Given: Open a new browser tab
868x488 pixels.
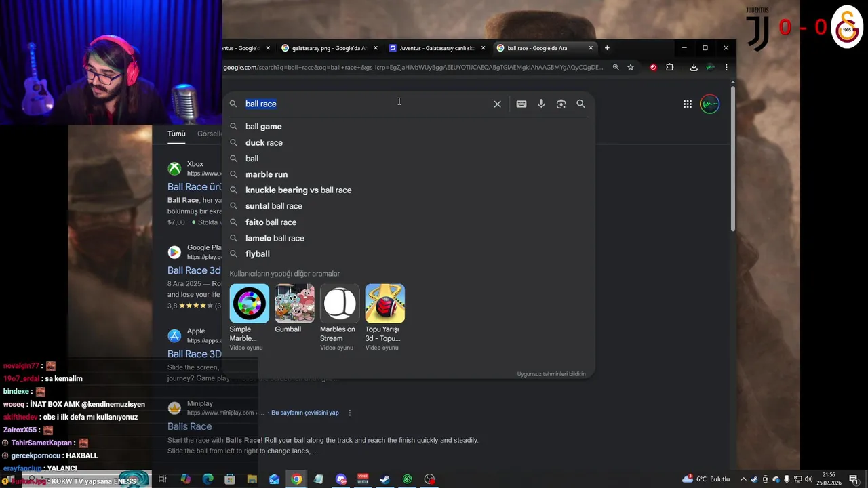Looking at the screenshot, I should pyautogui.click(x=607, y=48).
